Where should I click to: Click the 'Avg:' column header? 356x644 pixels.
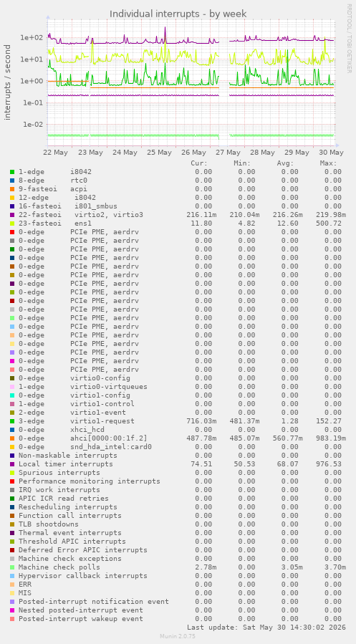(x=285, y=163)
